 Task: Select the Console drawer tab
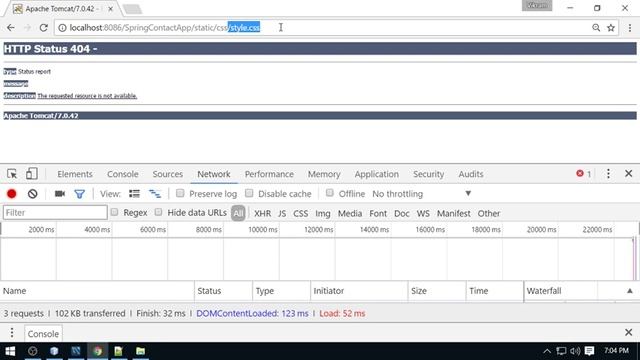[43, 333]
